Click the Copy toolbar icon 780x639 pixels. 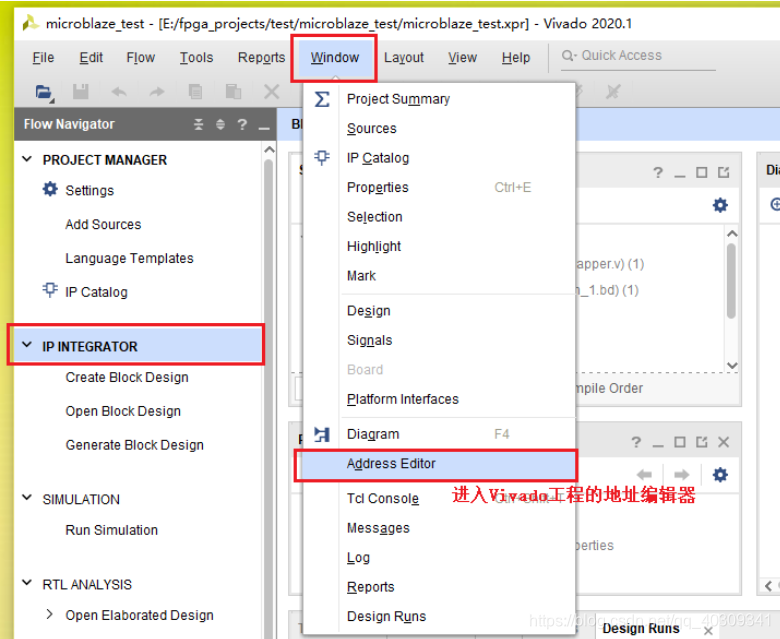point(195,92)
